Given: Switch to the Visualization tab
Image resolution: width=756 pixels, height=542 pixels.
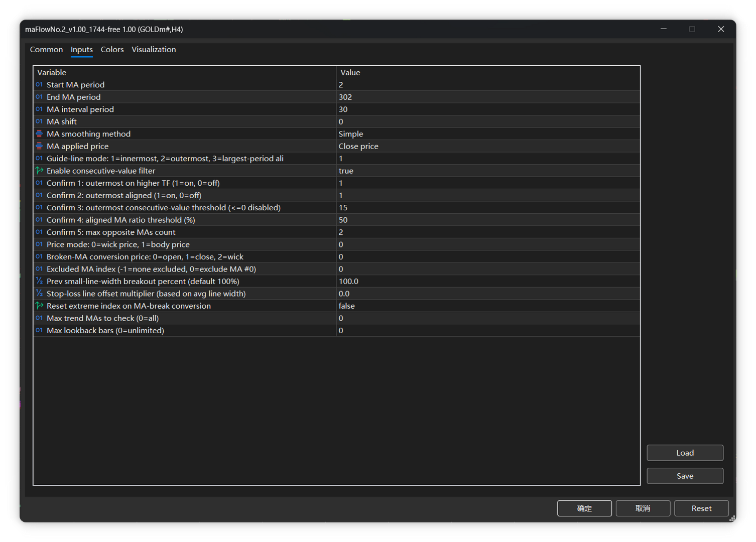Looking at the screenshot, I should click(x=154, y=49).
